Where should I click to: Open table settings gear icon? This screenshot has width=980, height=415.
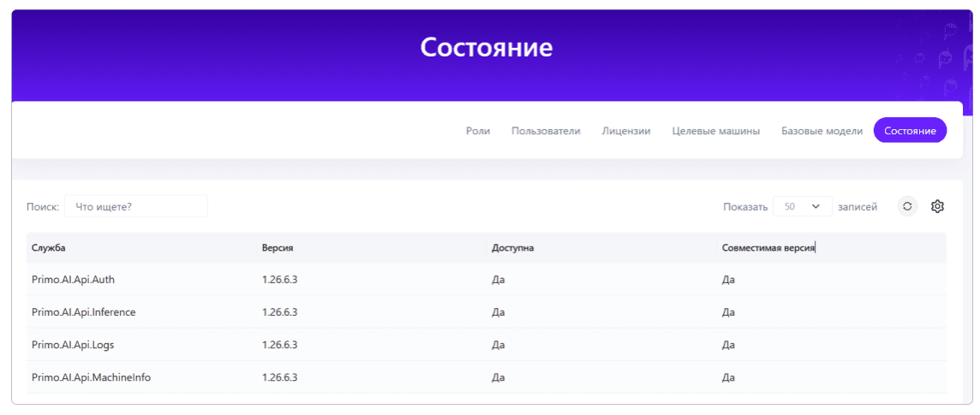(937, 206)
